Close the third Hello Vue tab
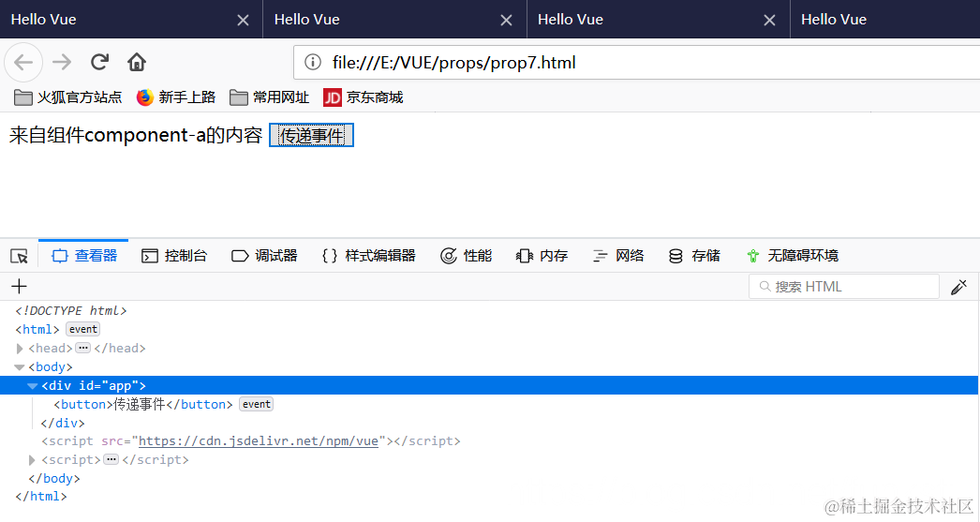This screenshot has height=522, width=980. coord(769,20)
